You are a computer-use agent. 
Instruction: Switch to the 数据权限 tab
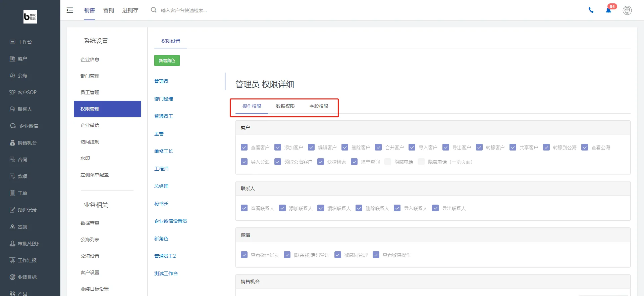pyautogui.click(x=285, y=106)
